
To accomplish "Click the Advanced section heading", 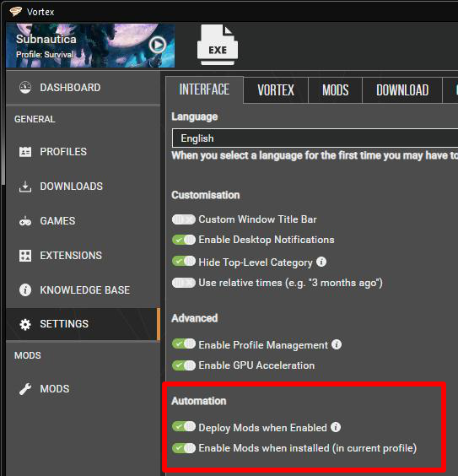I will pyautogui.click(x=195, y=318).
